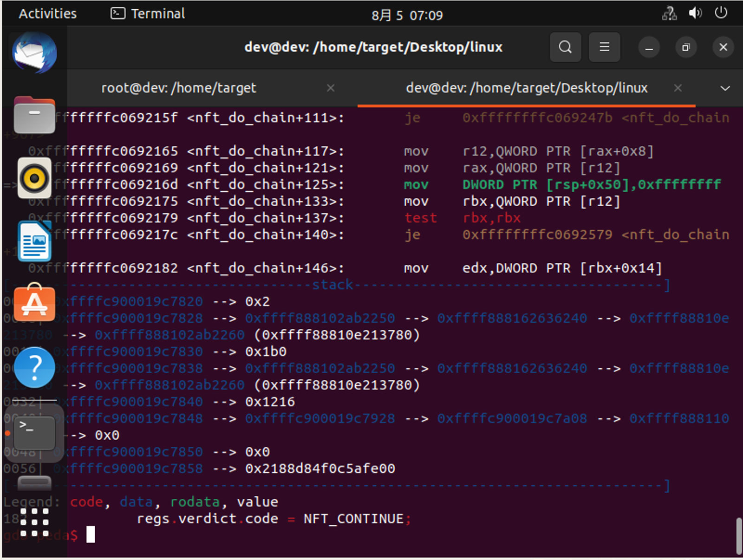Open LibreOffice Writer from the dock

(34, 241)
